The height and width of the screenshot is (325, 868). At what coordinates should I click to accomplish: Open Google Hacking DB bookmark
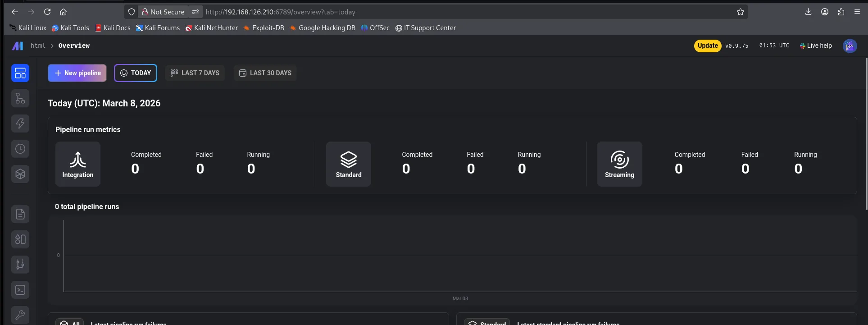pyautogui.click(x=323, y=28)
